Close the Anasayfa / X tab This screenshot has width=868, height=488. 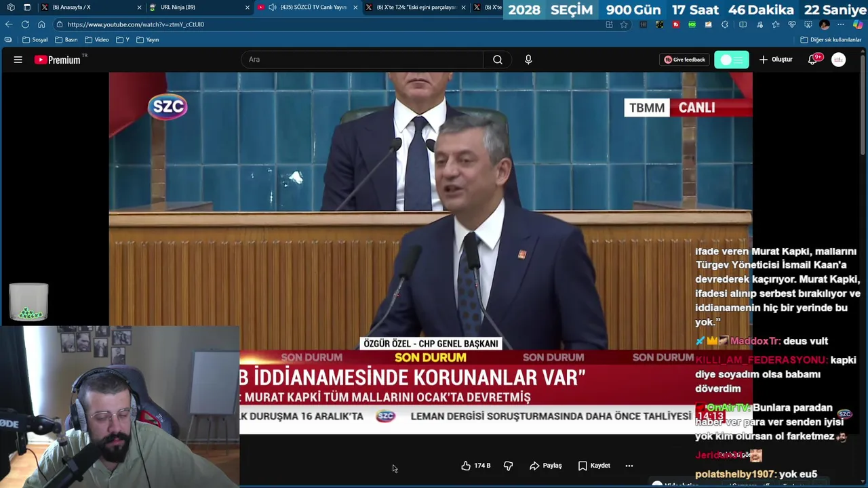point(139,7)
